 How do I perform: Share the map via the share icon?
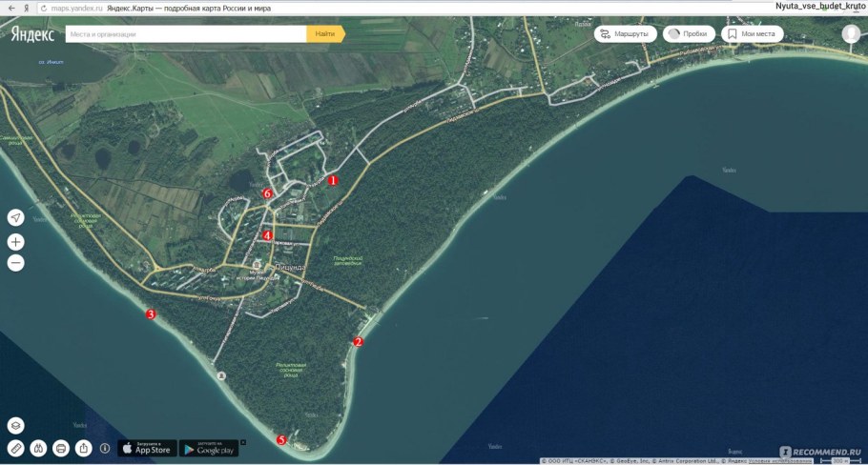coord(84,448)
